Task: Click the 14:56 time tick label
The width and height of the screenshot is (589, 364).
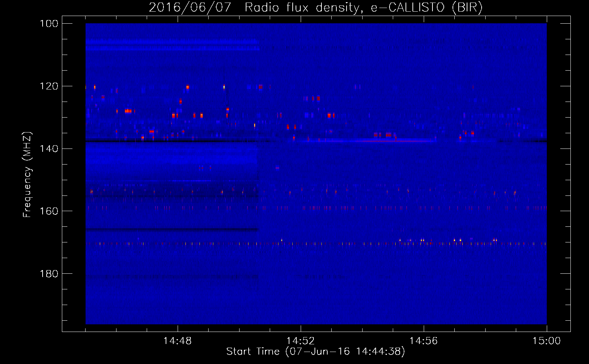Action: click(x=423, y=341)
